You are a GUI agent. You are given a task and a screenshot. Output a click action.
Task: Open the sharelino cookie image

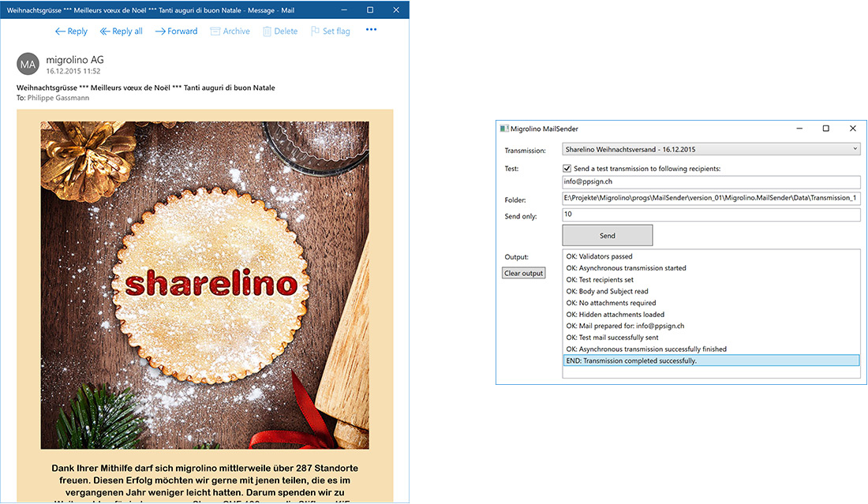(x=205, y=285)
